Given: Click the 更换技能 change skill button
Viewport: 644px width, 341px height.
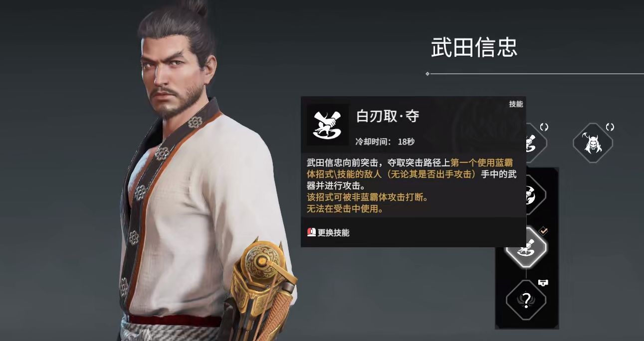Looking at the screenshot, I should tap(328, 232).
